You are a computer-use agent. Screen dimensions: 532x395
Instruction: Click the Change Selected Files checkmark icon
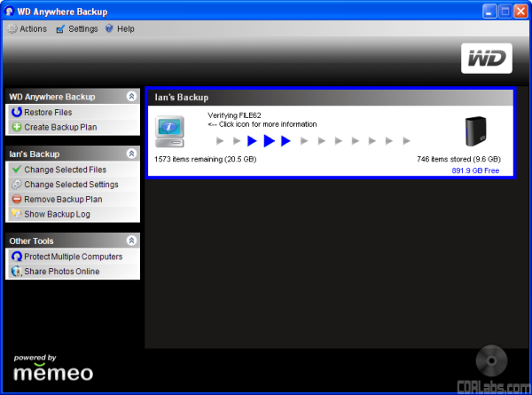pos(17,170)
